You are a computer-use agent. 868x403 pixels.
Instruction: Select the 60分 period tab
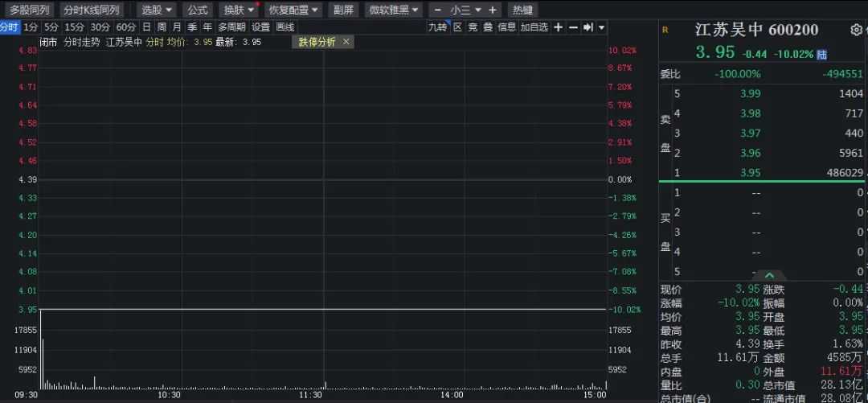(x=125, y=27)
